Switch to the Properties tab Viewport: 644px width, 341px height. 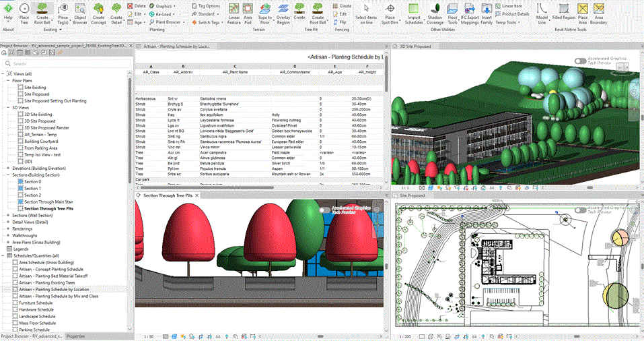(x=75, y=336)
